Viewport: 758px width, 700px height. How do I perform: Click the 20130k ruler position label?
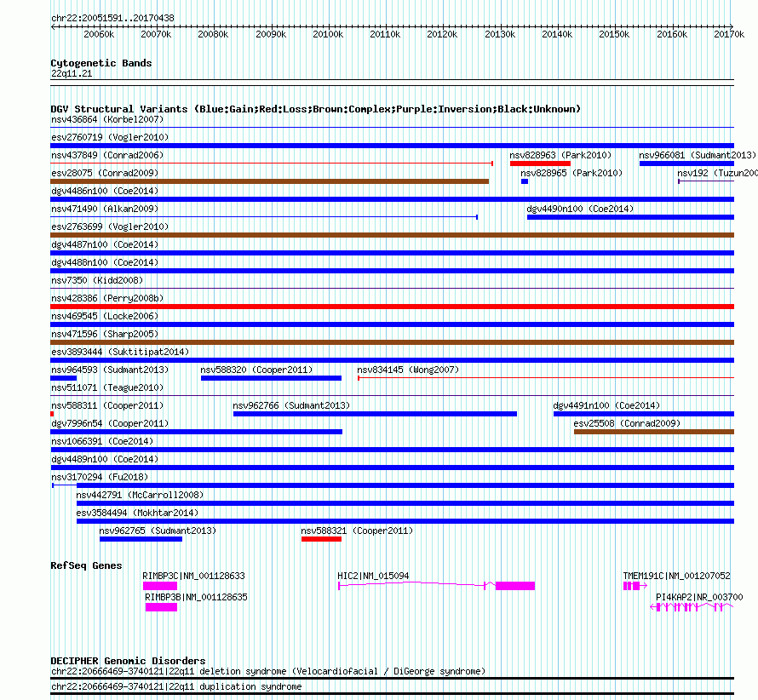pos(500,34)
